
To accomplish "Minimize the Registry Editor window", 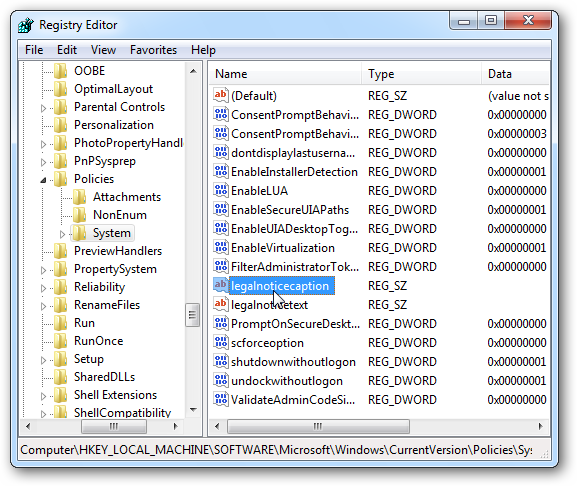I will pos(464,21).
